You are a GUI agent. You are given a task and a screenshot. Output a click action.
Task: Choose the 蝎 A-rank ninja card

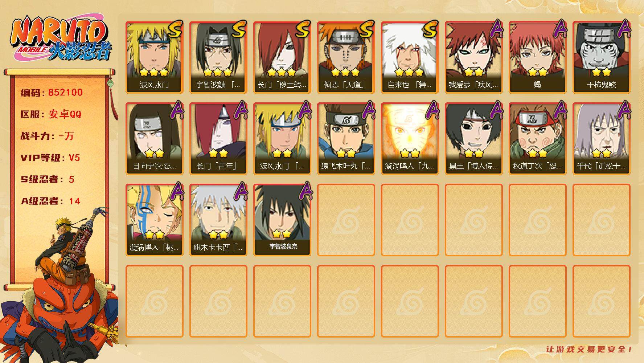[537, 57]
